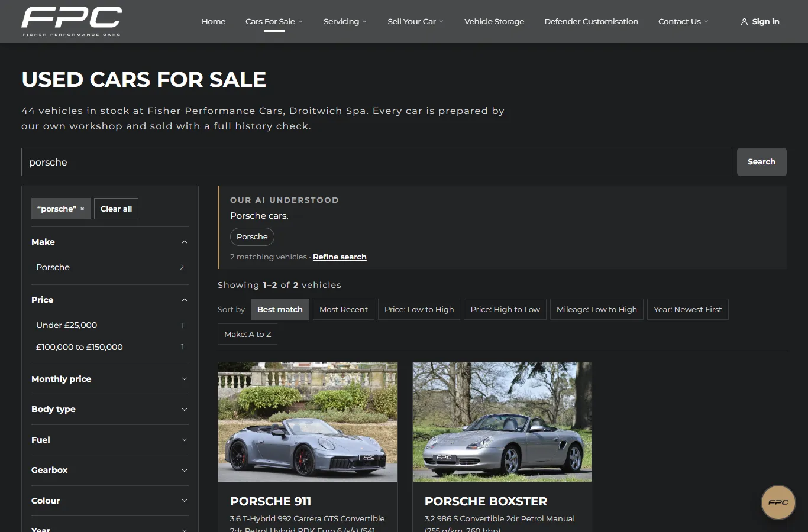Sort by Price: Low to High

pyautogui.click(x=419, y=309)
